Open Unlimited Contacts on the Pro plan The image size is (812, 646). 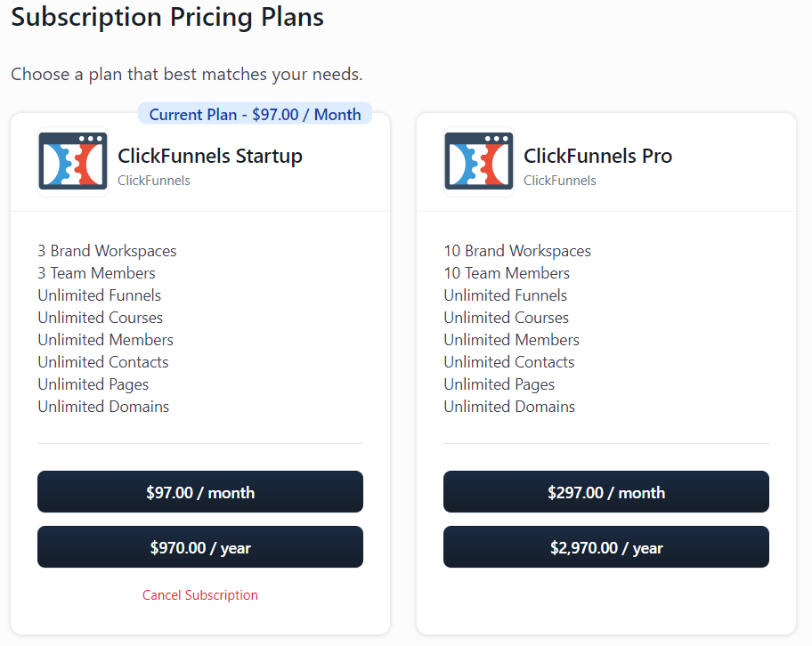click(508, 361)
